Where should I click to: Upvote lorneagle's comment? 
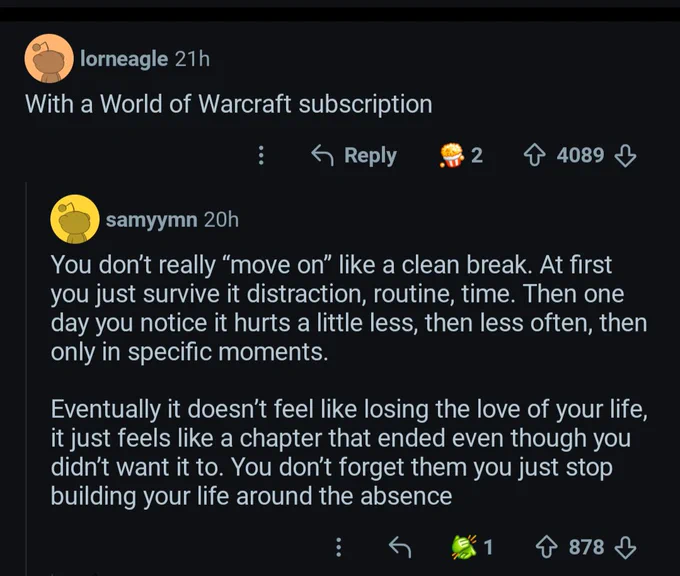534,155
